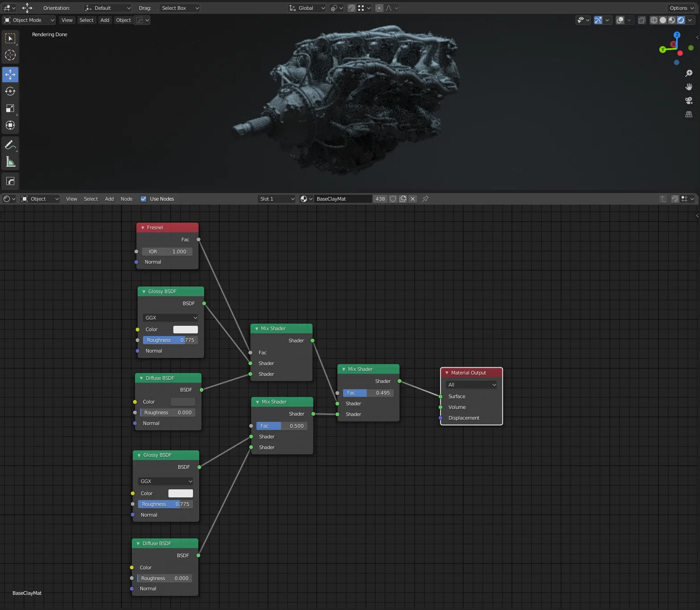The image size is (700, 610).
Task: Open the GGX distribution dropdown in upper Glossy BSDF
Action: pyautogui.click(x=171, y=318)
